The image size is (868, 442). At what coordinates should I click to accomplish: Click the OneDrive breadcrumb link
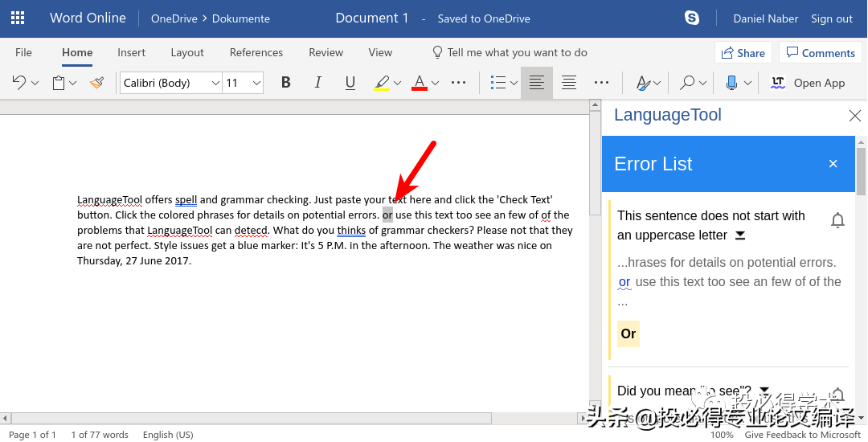174,18
